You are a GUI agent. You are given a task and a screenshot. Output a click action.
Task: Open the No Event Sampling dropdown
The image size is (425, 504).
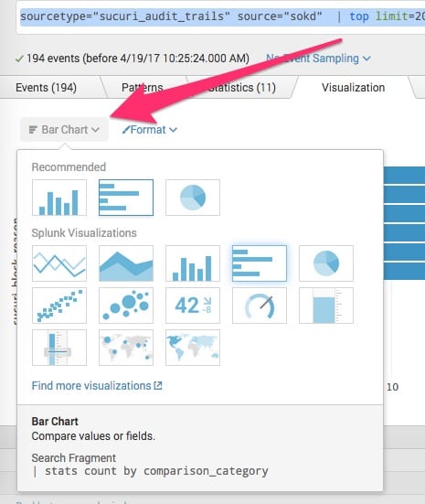click(318, 59)
